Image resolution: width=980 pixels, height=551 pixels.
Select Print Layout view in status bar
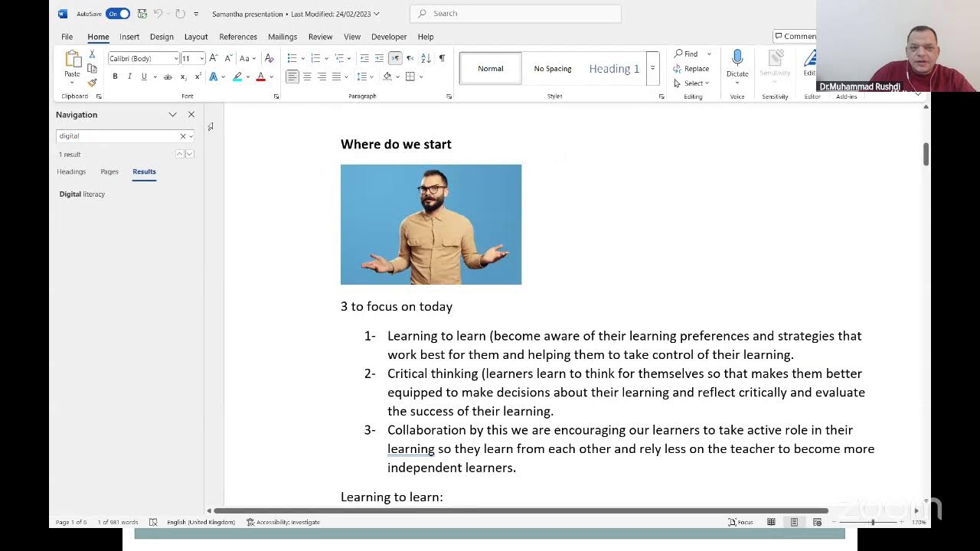coord(794,522)
